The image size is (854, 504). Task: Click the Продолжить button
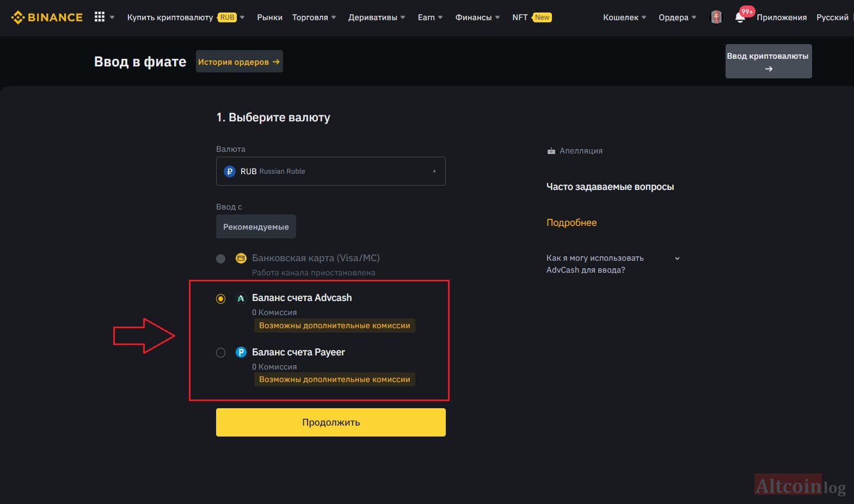(331, 422)
